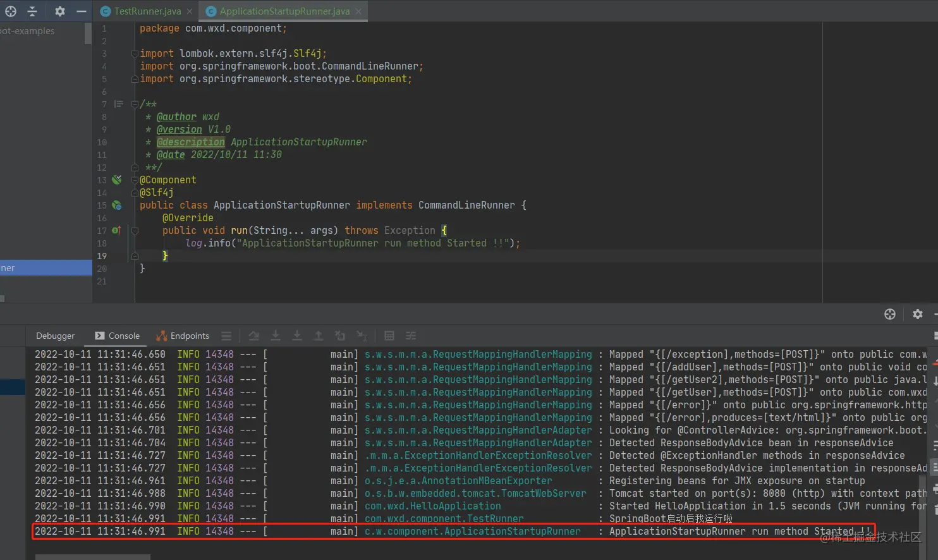The width and height of the screenshot is (938, 560).
Task: Open the Console tab
Action: point(118,336)
